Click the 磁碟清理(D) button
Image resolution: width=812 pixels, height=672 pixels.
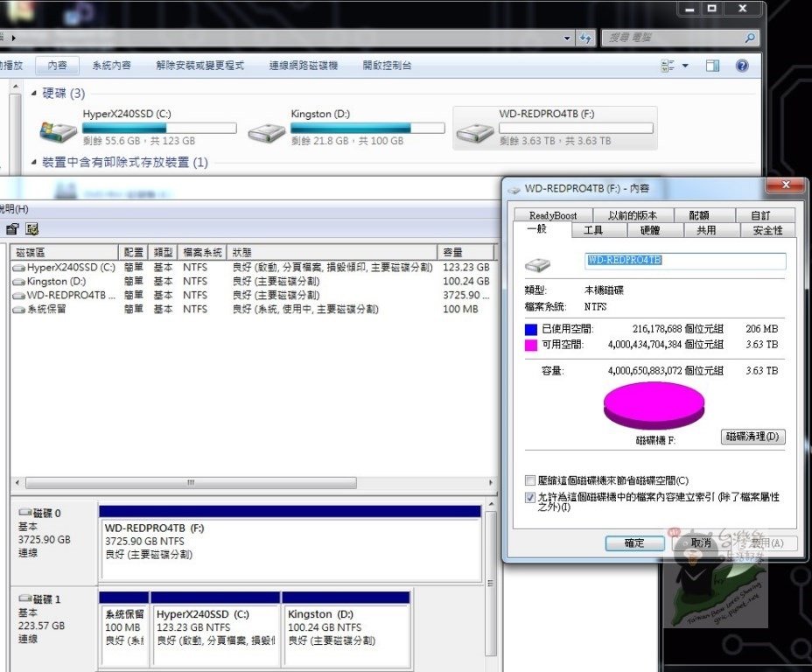click(x=753, y=437)
